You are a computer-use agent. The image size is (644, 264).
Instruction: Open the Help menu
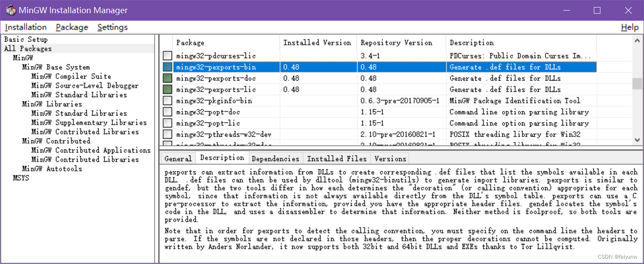(629, 27)
